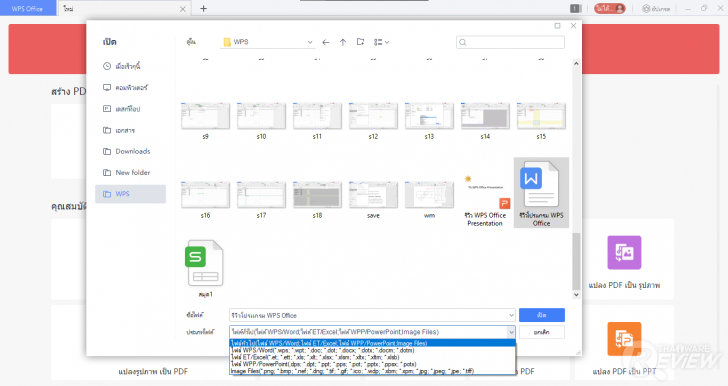Go back using the left arrow

(326, 42)
